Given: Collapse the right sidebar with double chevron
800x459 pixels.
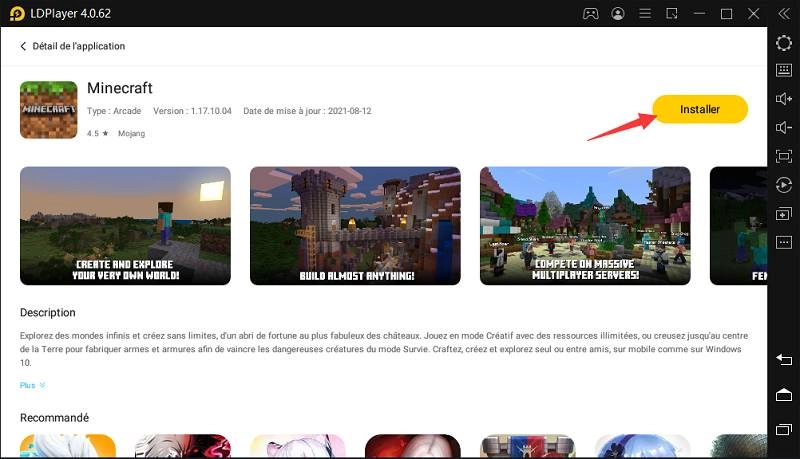Looking at the screenshot, I should pos(784,14).
